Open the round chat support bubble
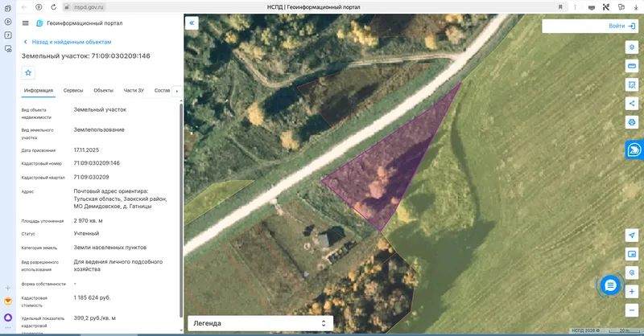Image resolution: width=644 pixels, height=336 pixels. tap(610, 285)
